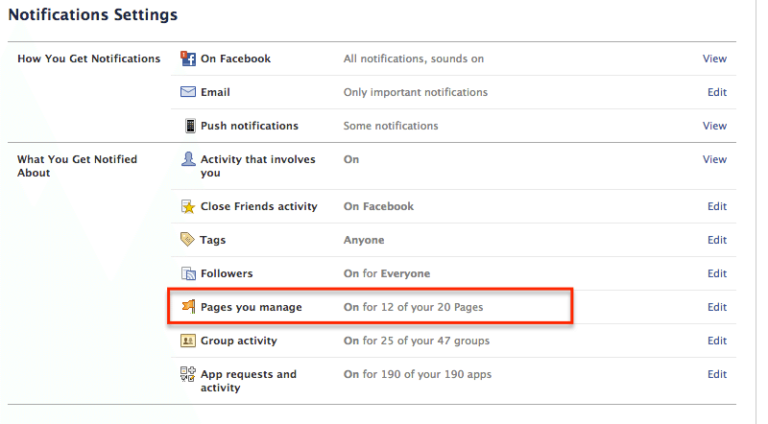Click the phone icon for Push notifications

click(190, 126)
